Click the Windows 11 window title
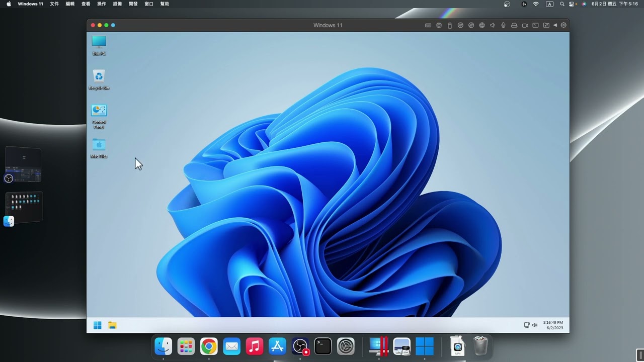 [x=328, y=25]
